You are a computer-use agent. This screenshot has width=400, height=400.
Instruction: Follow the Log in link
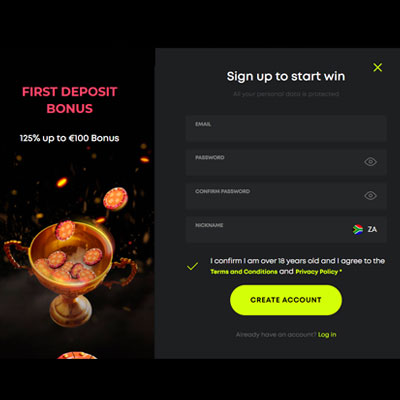327,334
